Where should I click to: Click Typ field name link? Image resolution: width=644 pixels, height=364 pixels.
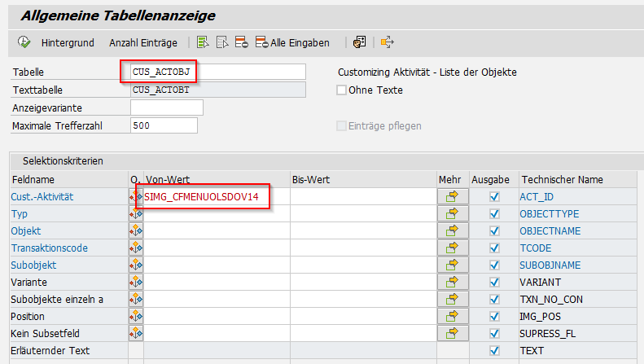(20, 214)
